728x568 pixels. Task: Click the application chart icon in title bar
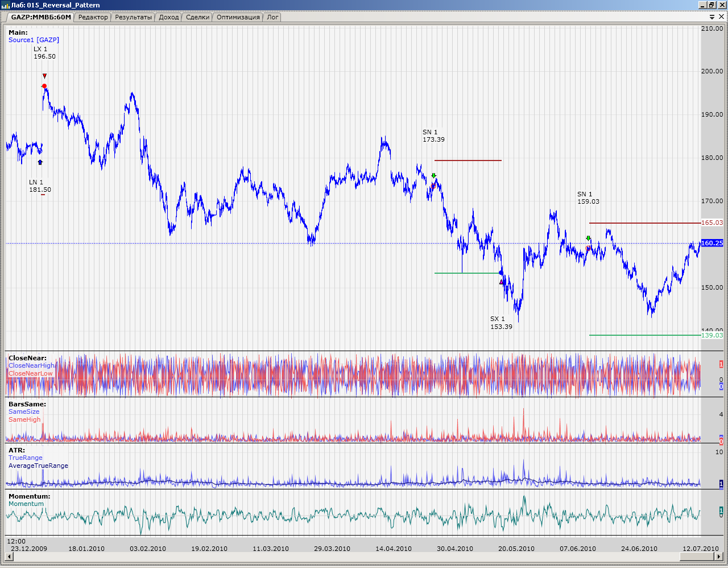(6, 5)
